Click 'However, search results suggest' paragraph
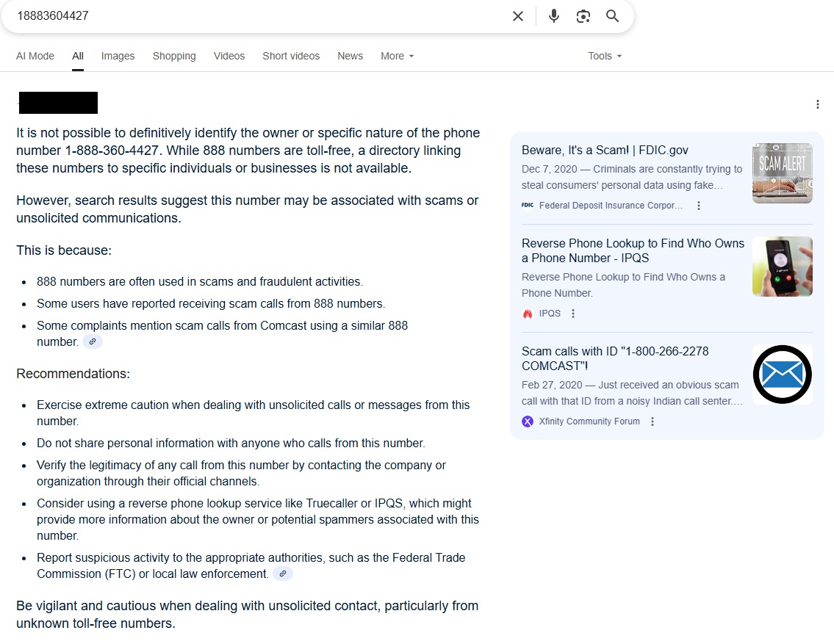Image resolution: width=834 pixels, height=644 pixels. [248, 209]
